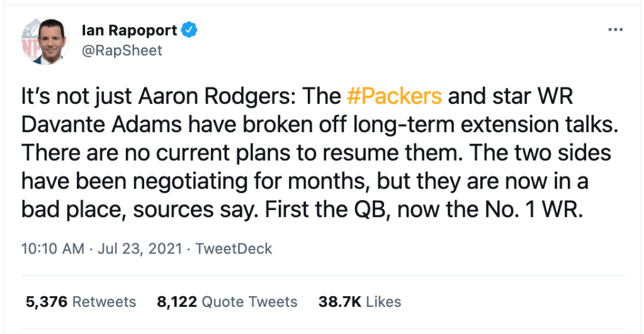644x334 pixels.
Task: Open the TweetDeck source label
Action: [234, 248]
